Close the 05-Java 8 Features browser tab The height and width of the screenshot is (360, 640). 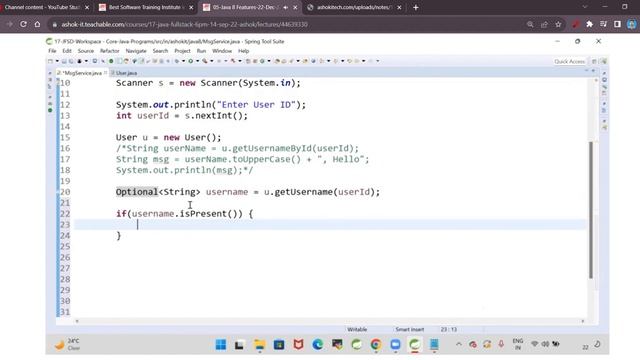[x=295, y=7]
